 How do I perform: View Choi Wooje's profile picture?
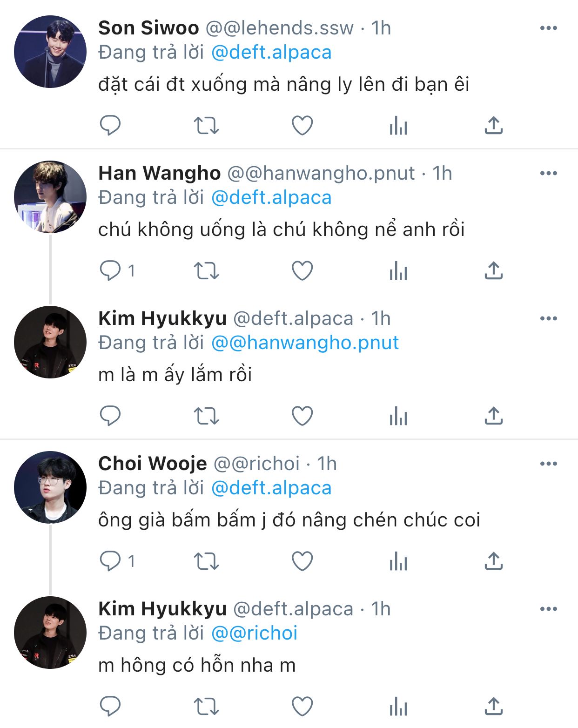click(50, 487)
